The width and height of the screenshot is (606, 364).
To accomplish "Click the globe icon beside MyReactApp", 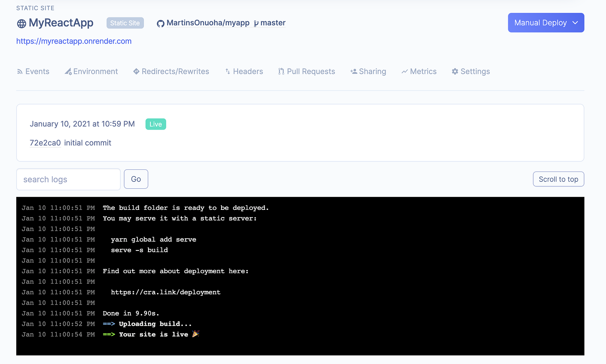I will click(x=22, y=23).
